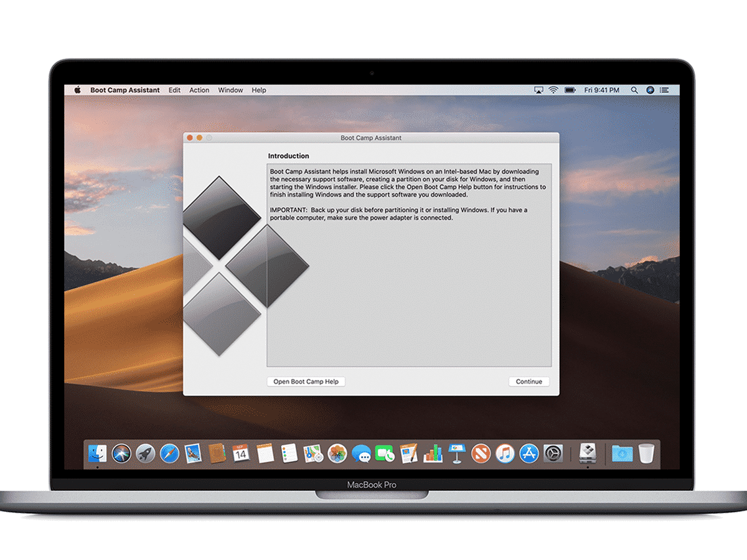Open App Store icon in Dock

click(529, 454)
